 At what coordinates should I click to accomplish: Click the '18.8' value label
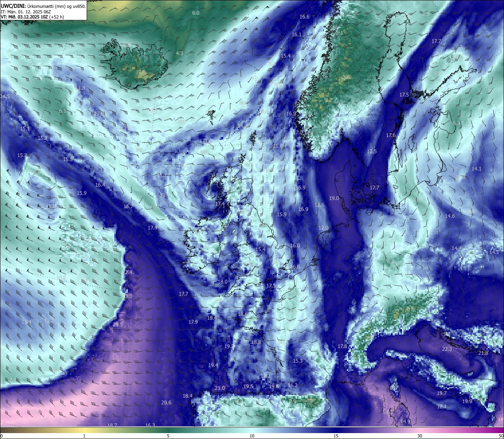click(256, 343)
